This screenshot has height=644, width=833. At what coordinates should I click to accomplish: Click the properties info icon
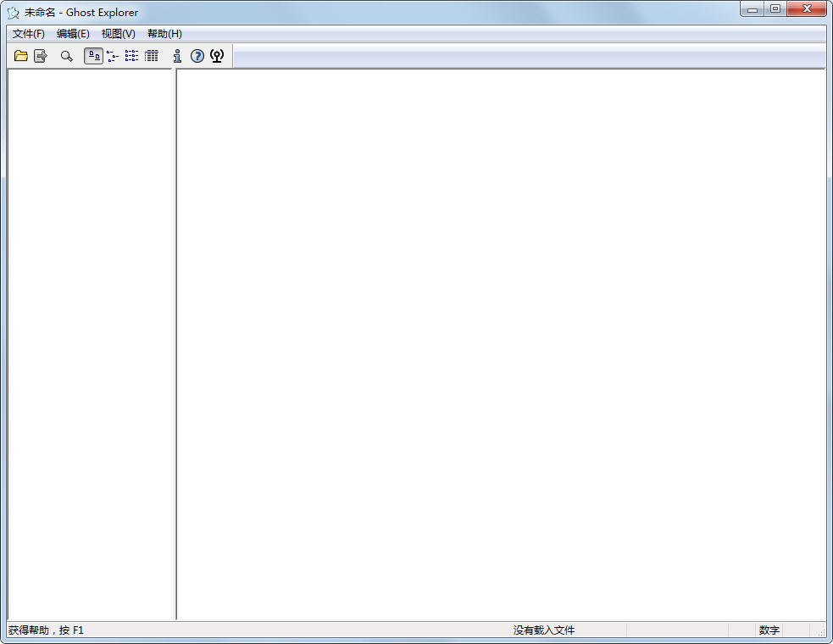click(x=177, y=56)
